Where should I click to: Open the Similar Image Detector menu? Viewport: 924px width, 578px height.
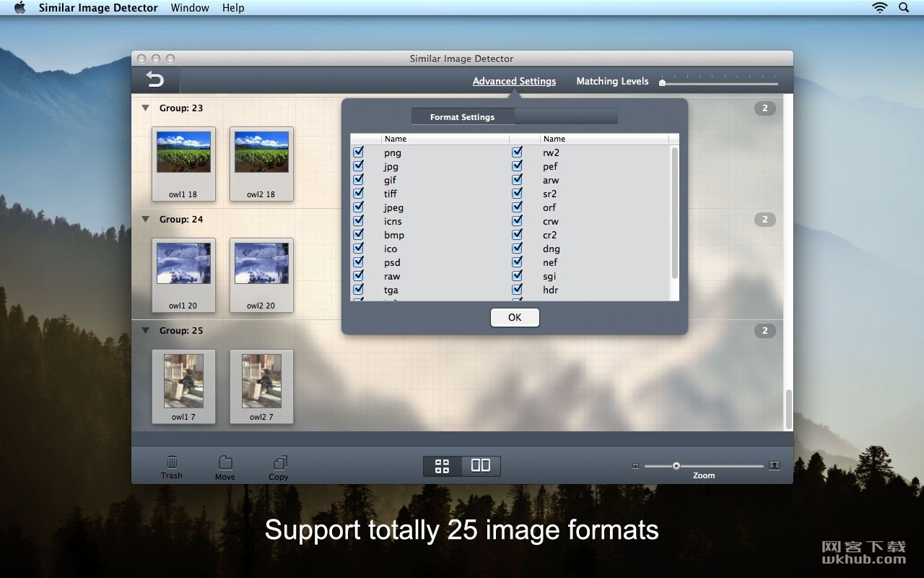pos(98,8)
